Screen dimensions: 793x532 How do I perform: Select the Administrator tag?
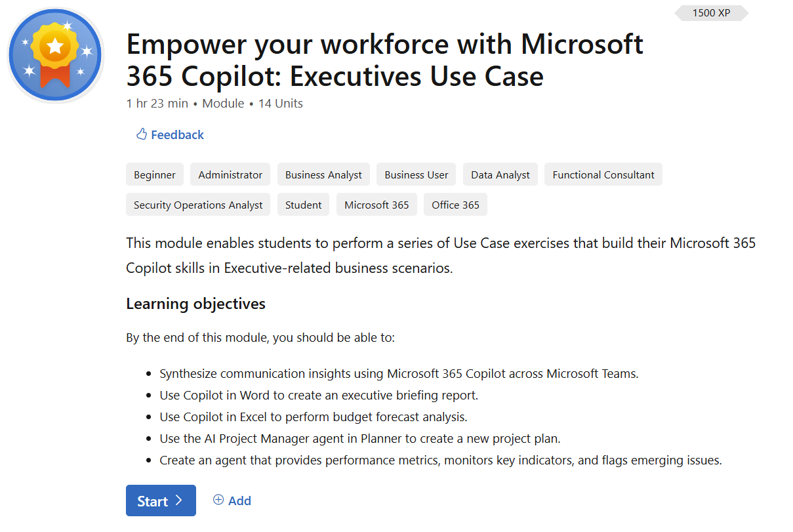230,174
